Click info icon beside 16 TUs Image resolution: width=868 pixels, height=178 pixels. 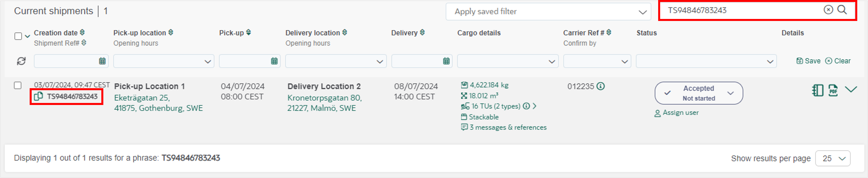[x=526, y=106]
